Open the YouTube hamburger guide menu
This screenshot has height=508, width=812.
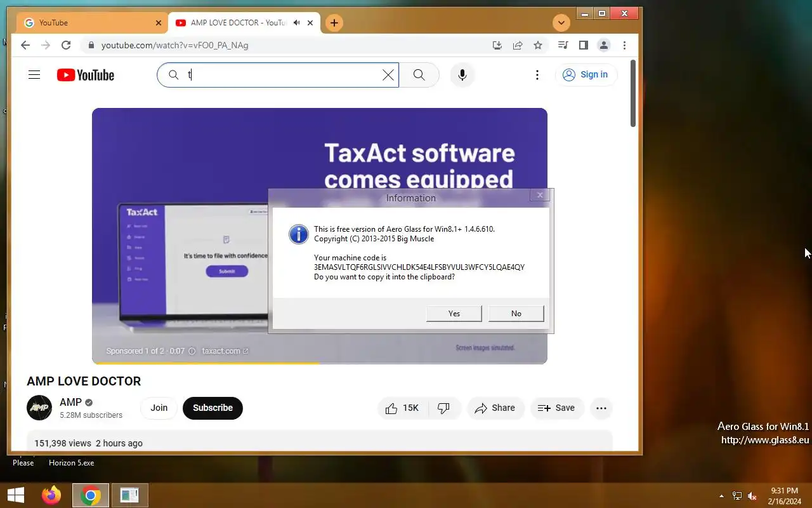coord(34,75)
